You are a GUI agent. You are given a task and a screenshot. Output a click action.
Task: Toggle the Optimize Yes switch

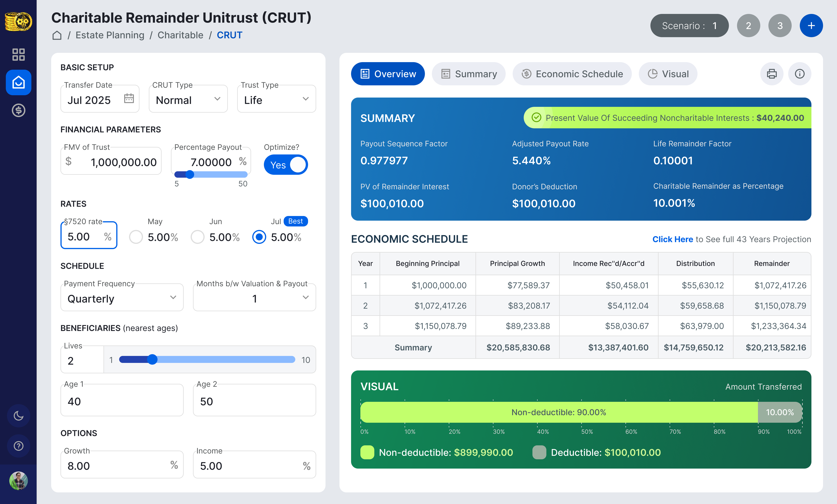click(286, 165)
